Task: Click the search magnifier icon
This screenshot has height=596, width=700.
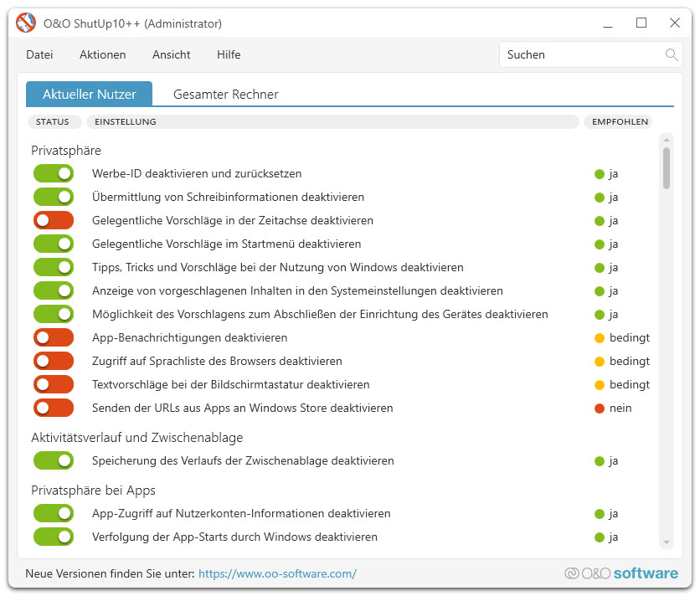Action: pos(671,55)
